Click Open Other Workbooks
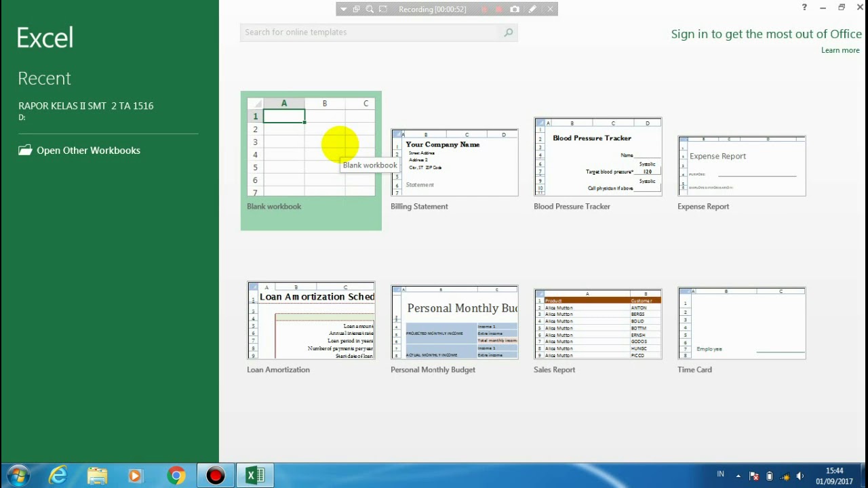This screenshot has width=868, height=488. 88,150
